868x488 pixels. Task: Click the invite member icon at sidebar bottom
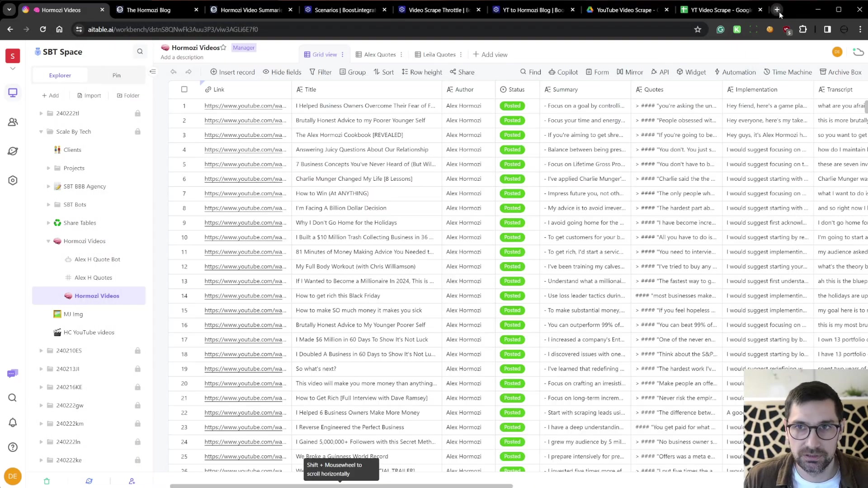pyautogui.click(x=132, y=481)
